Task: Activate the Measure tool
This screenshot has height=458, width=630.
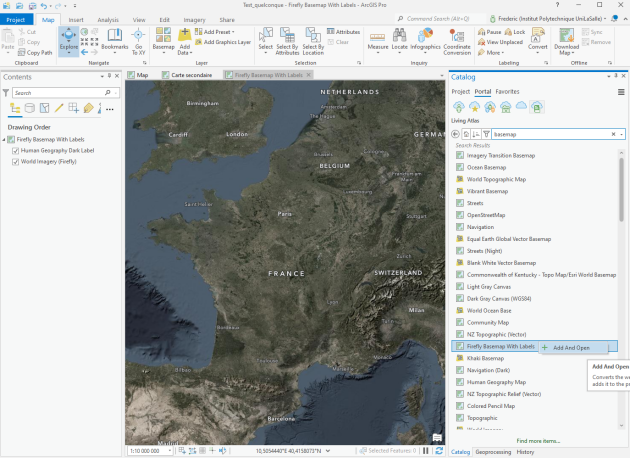Action: tap(378, 41)
